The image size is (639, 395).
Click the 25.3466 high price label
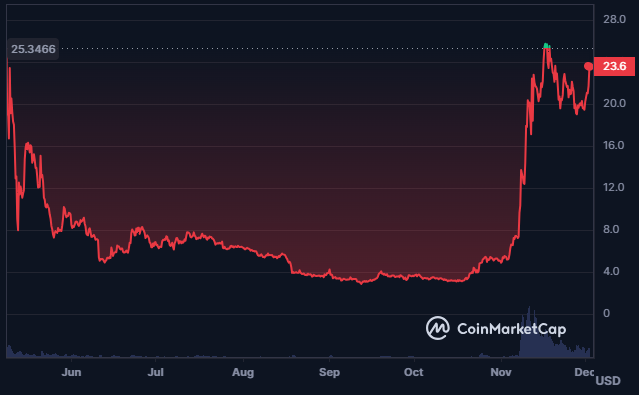coord(33,49)
